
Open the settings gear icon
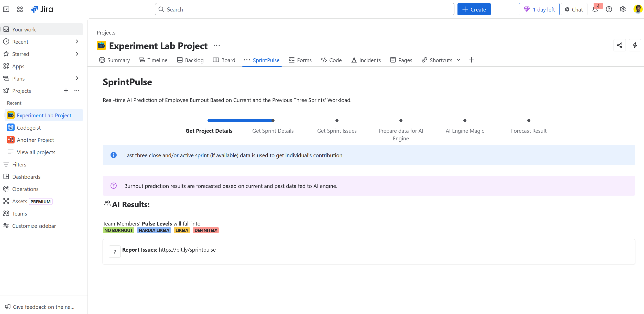pos(623,9)
